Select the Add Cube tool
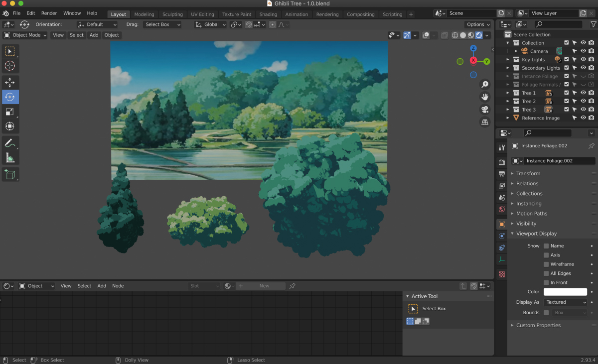Viewport: 598px width, 364px height. (10, 174)
